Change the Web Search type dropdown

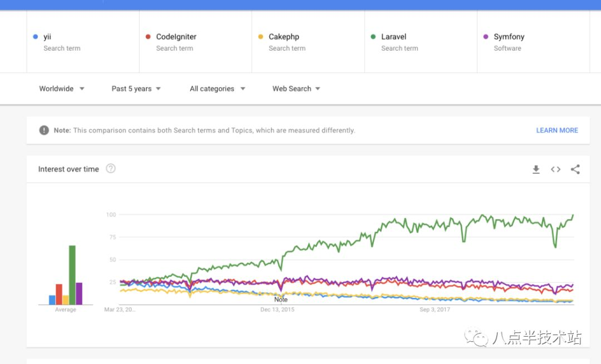(296, 88)
